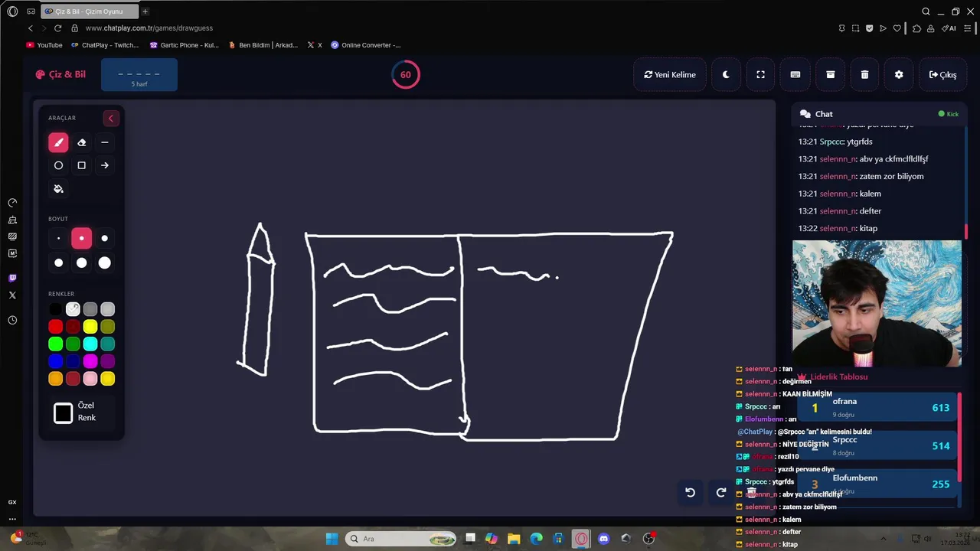
Task: Open the keyboard icon in game toolbar
Action: [795, 74]
